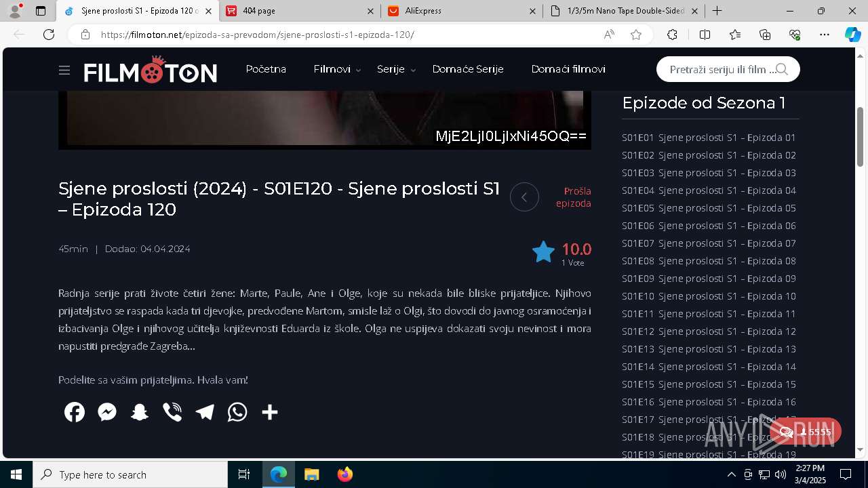Open more sharing options plus icon
This screenshot has height=488, width=868.
tap(270, 412)
